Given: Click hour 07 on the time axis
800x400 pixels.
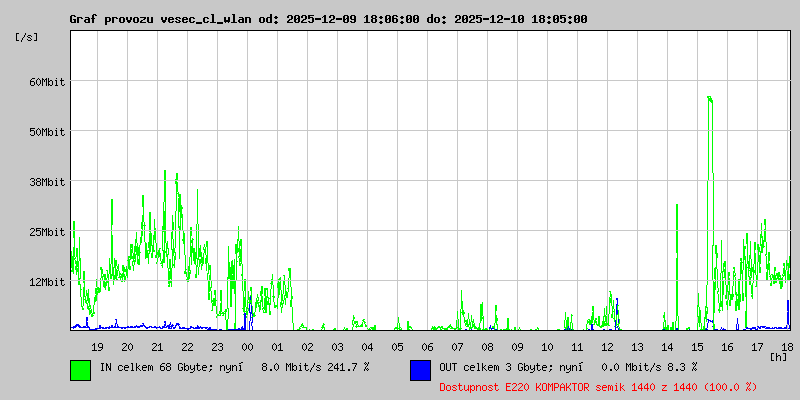Looking at the screenshot, I should coord(457,346).
